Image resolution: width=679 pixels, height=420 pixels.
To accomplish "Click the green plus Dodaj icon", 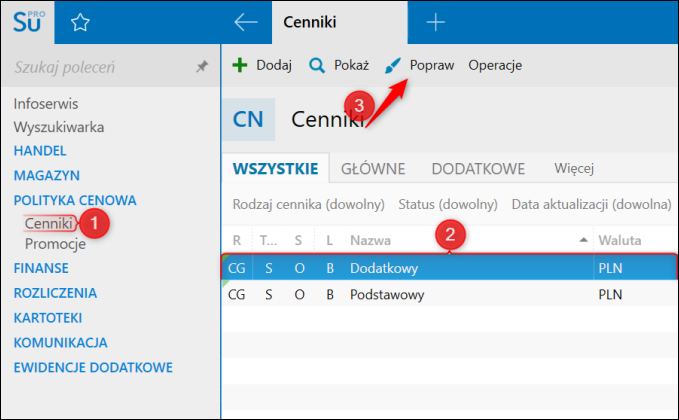I will pyautogui.click(x=240, y=66).
